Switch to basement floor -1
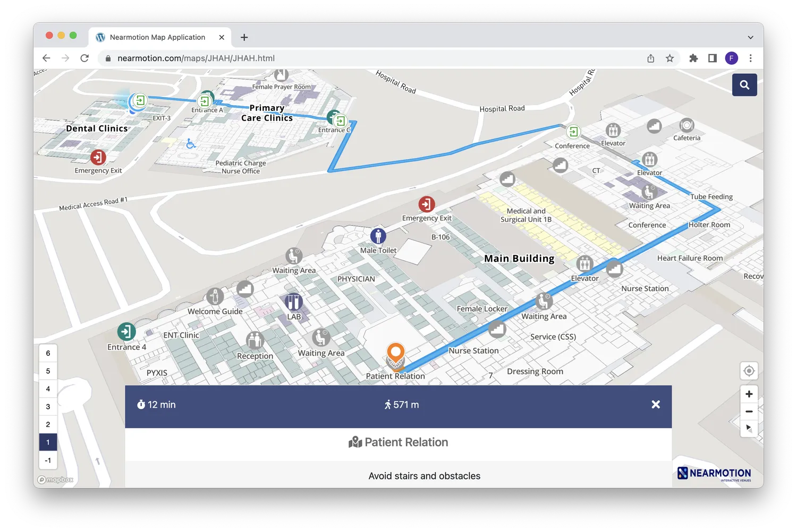797x532 pixels. click(48, 460)
